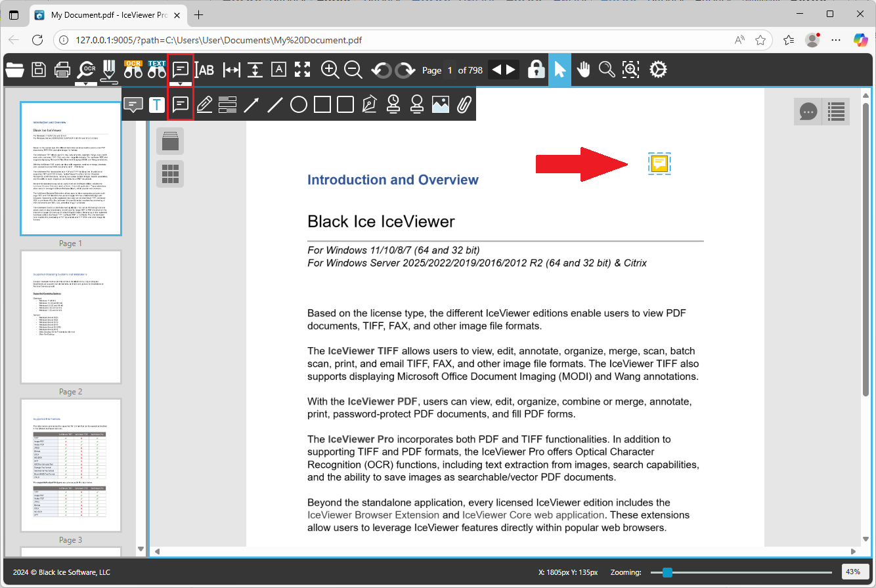Pick the sticky note tool in annotation row

(181, 104)
